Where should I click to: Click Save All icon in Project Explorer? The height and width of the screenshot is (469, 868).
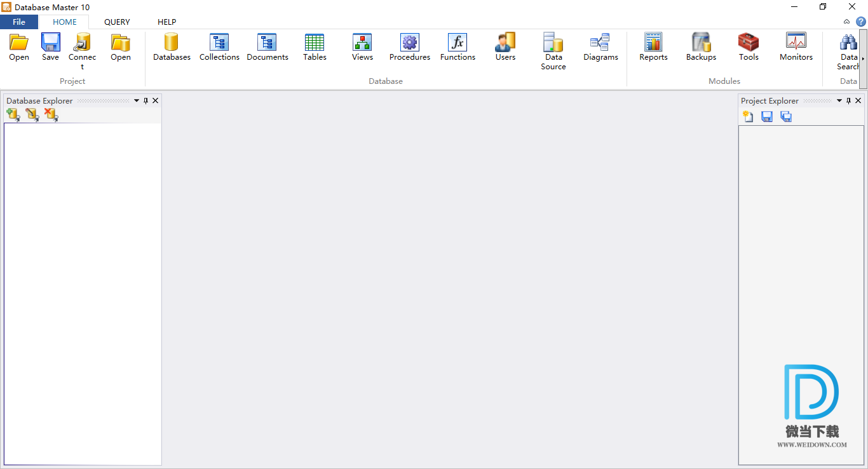pyautogui.click(x=786, y=116)
